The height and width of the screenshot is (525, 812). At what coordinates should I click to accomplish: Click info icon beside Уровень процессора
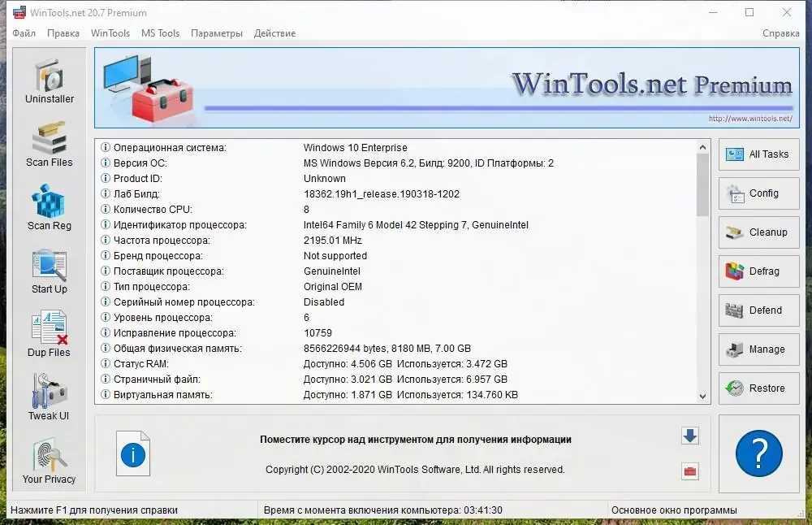[x=105, y=317]
